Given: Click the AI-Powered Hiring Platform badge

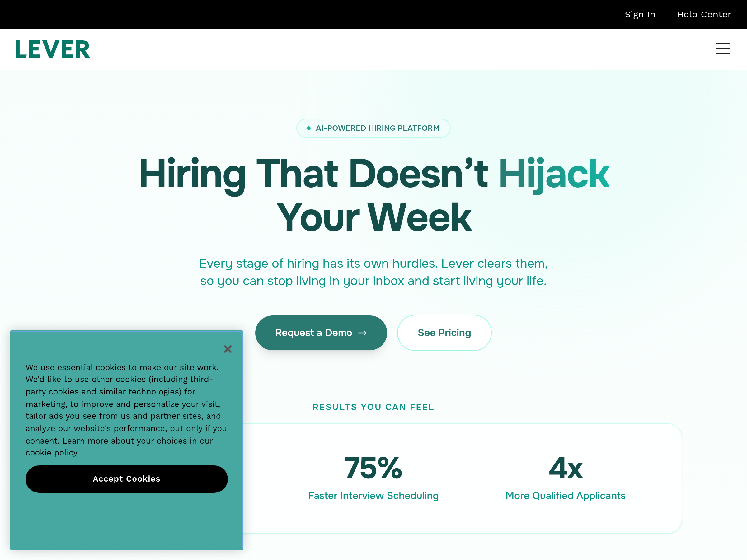Looking at the screenshot, I should (377, 128).
